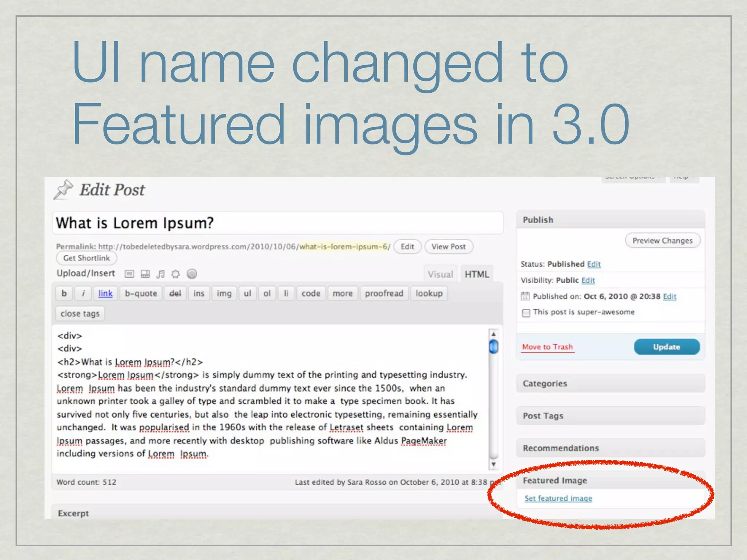Click the code tag button
747x560 pixels.
pyautogui.click(x=311, y=293)
